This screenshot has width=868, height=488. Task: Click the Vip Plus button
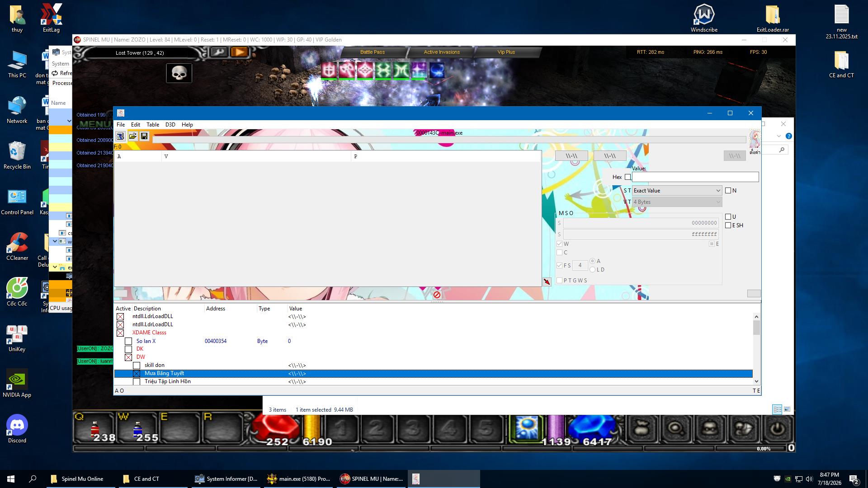tap(506, 52)
